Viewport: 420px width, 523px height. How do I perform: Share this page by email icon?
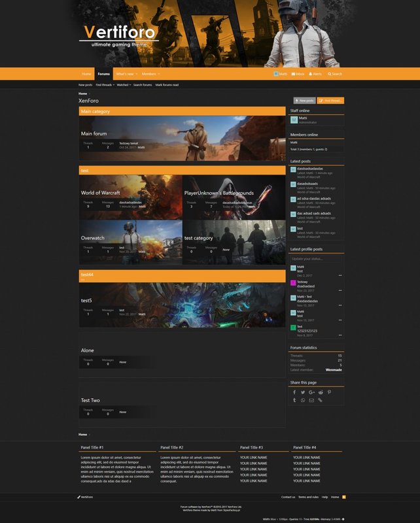pos(311,400)
